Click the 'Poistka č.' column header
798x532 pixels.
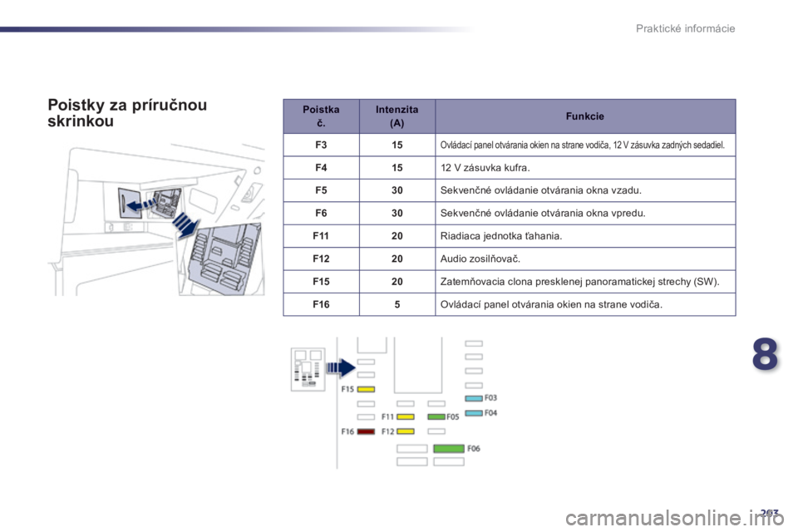321,116
